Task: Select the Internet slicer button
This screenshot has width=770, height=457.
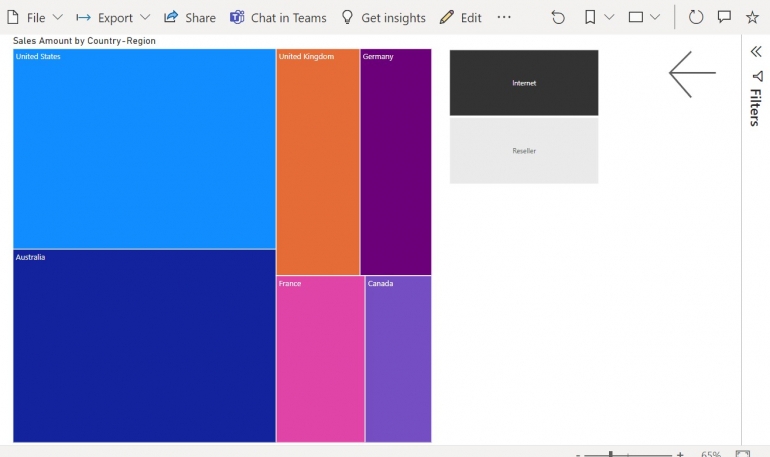Action: point(524,83)
